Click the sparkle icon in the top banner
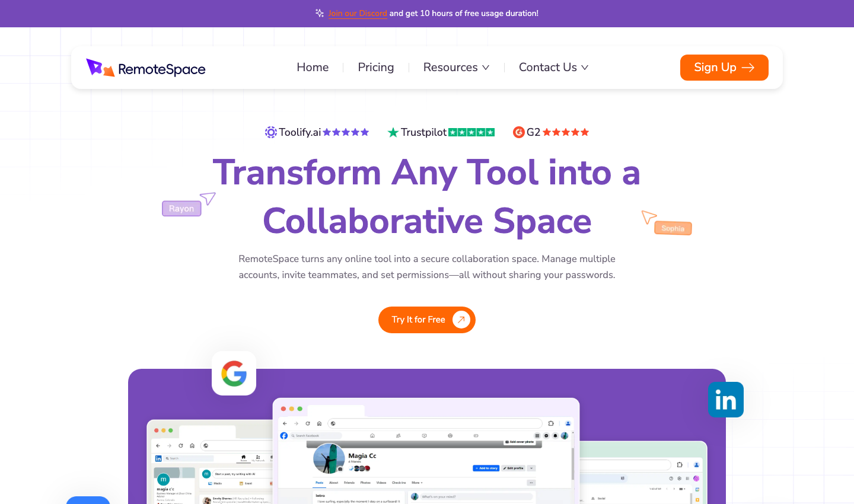The image size is (854, 504). point(320,13)
